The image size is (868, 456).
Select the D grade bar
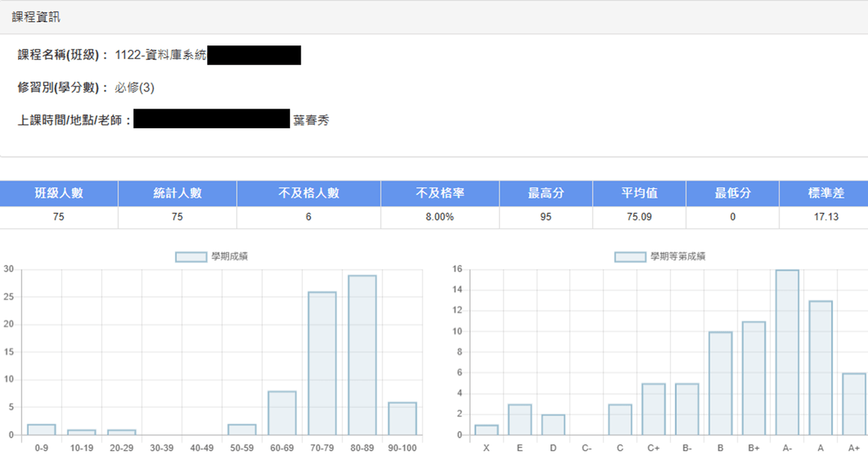tap(553, 425)
